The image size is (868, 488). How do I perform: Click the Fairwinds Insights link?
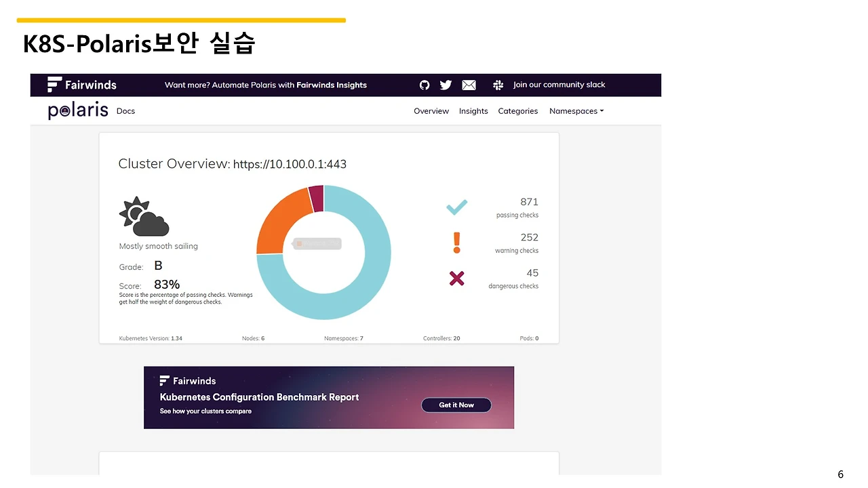[x=332, y=85]
